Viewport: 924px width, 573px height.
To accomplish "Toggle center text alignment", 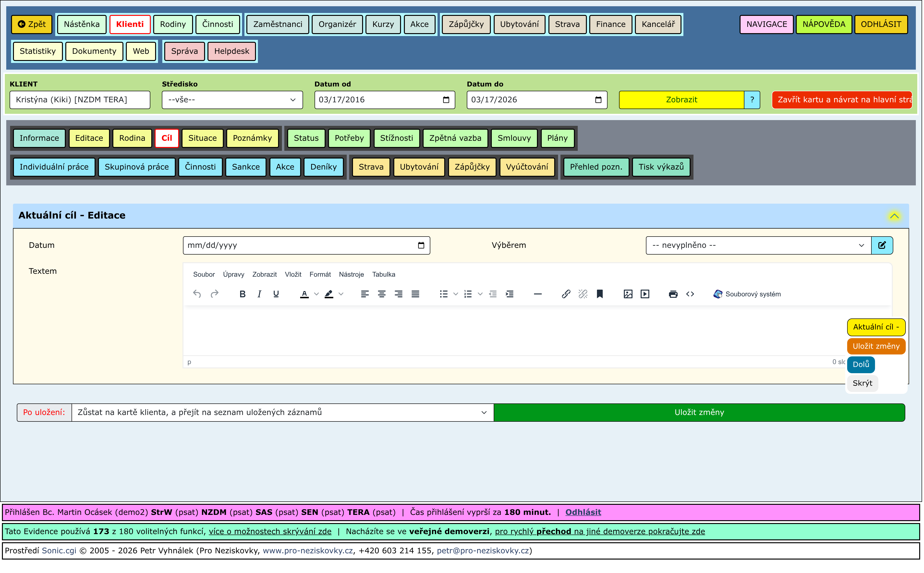I will [382, 294].
